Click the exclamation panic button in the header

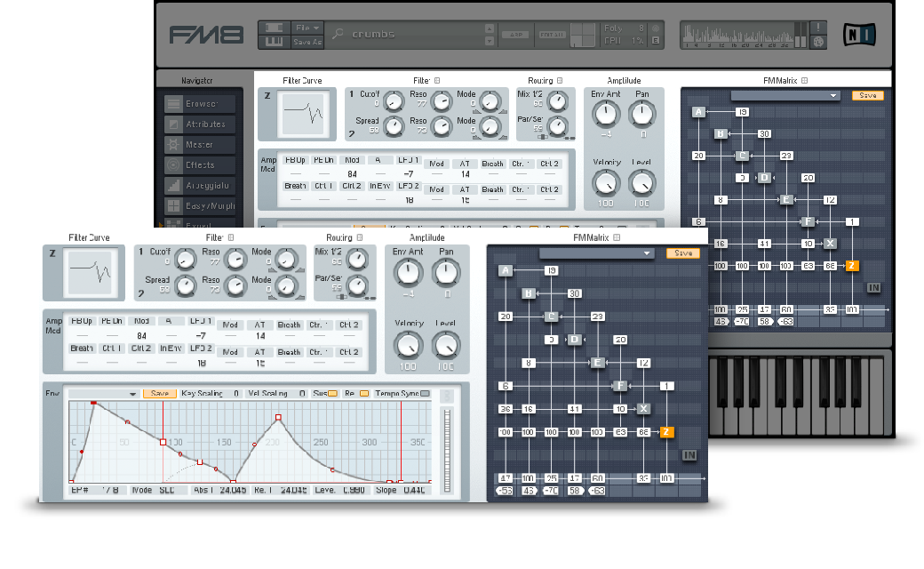coord(818,28)
